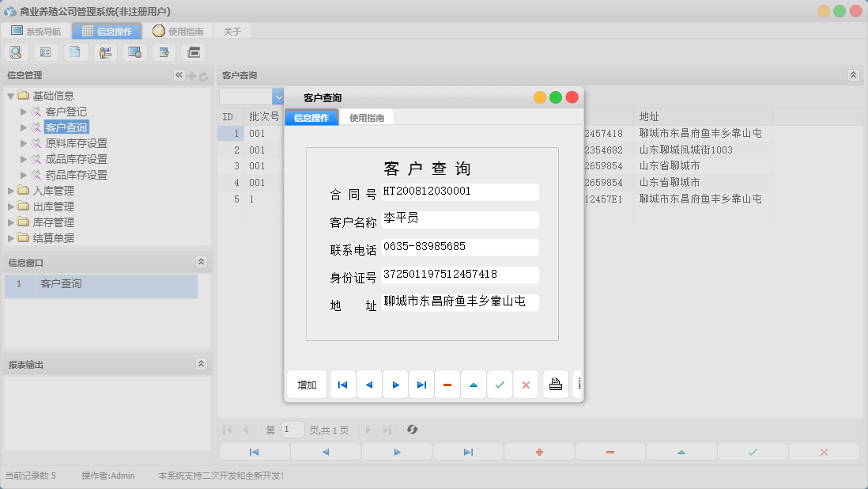Select the customer search magnifier toolbar icon
Viewport: 868px width, 489px height.
(x=16, y=51)
